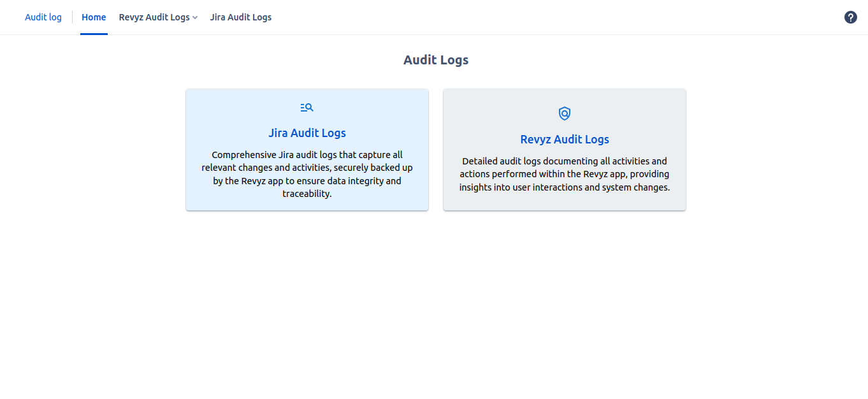Open the Jira Audit Logs card title link
Viewport: 868px width, 399px height.
[x=307, y=133]
